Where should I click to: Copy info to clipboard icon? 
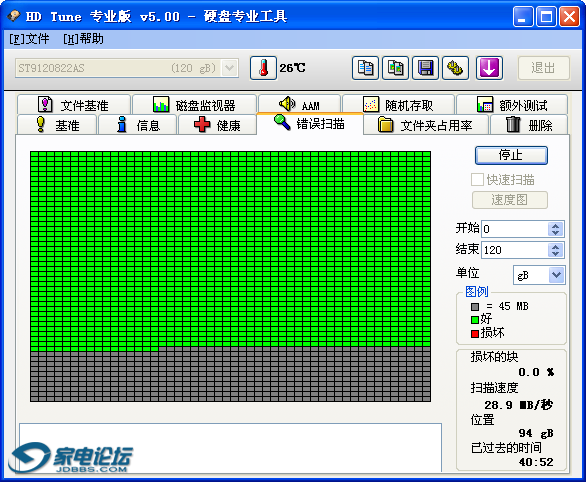click(x=365, y=68)
